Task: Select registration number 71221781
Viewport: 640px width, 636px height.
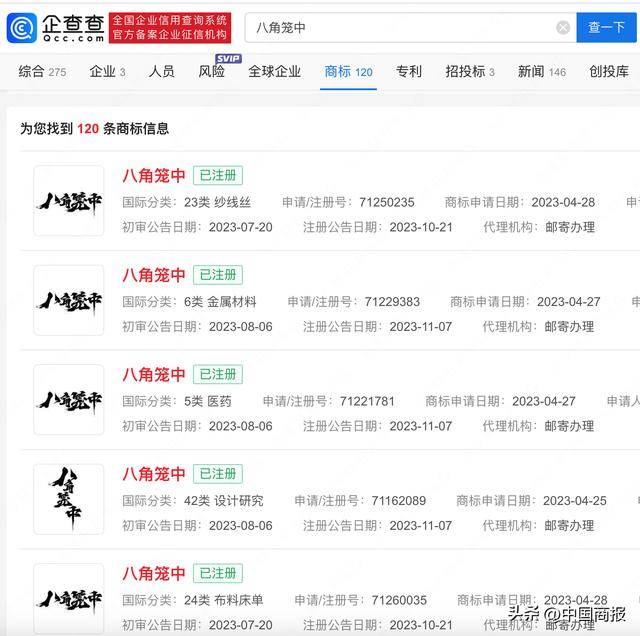Action: coord(367,401)
